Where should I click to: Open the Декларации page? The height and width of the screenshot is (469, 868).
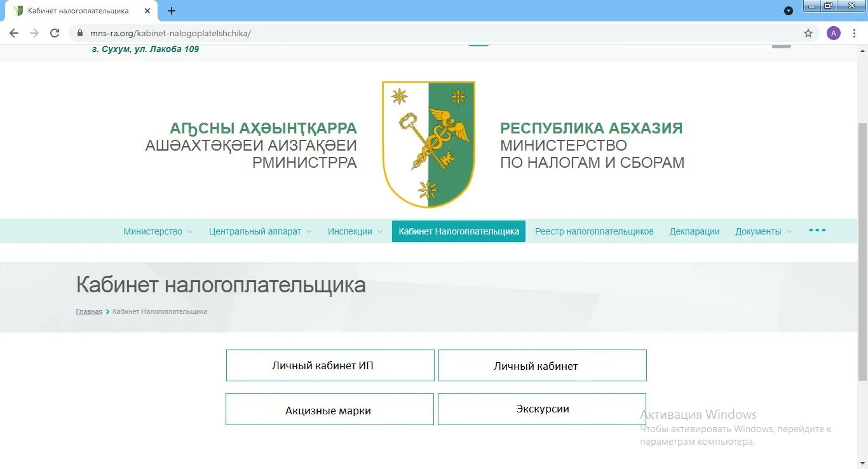(695, 231)
